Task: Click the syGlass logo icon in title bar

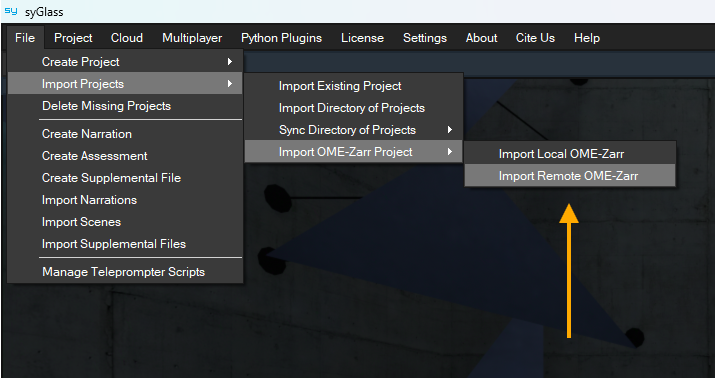Action: click(11, 11)
